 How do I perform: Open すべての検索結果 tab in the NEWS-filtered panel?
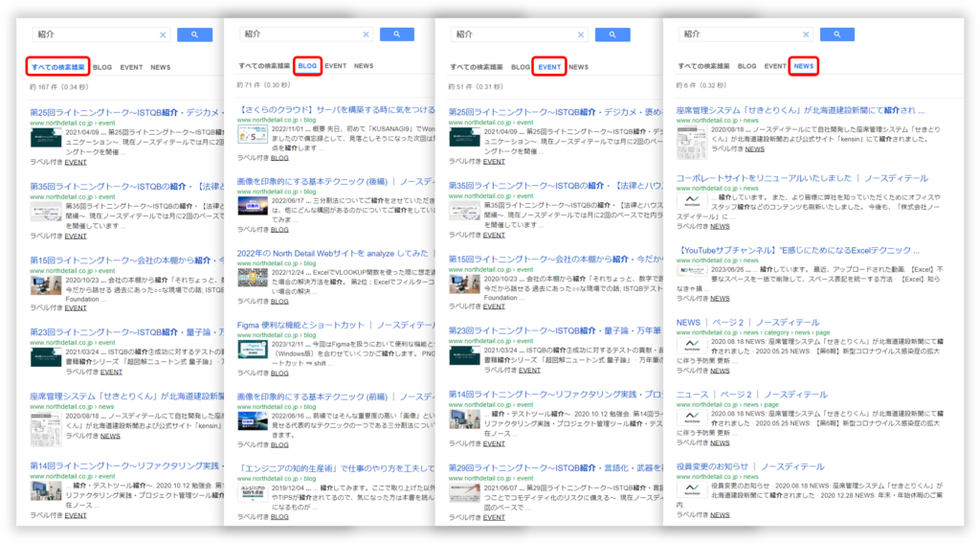(703, 66)
